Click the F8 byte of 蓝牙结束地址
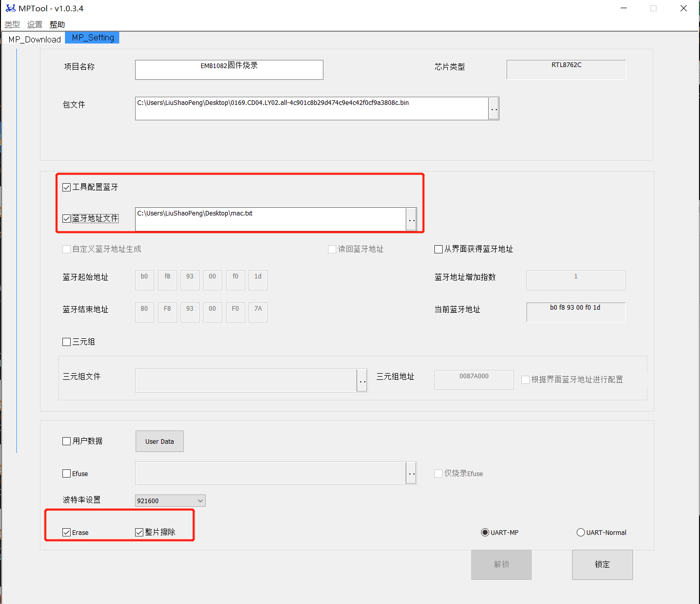The height and width of the screenshot is (604, 700). [x=167, y=312]
